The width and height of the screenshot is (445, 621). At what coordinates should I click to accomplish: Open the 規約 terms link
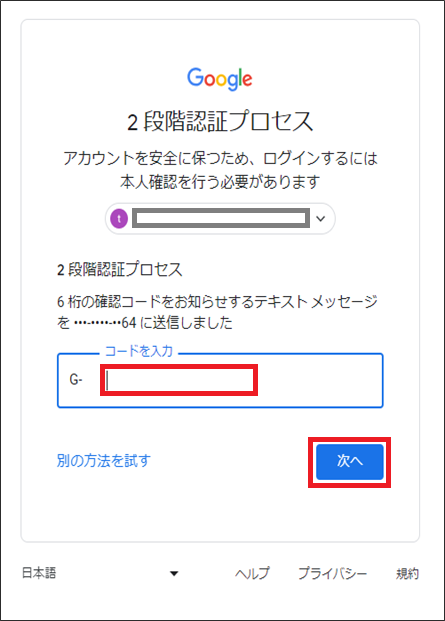pos(407,573)
